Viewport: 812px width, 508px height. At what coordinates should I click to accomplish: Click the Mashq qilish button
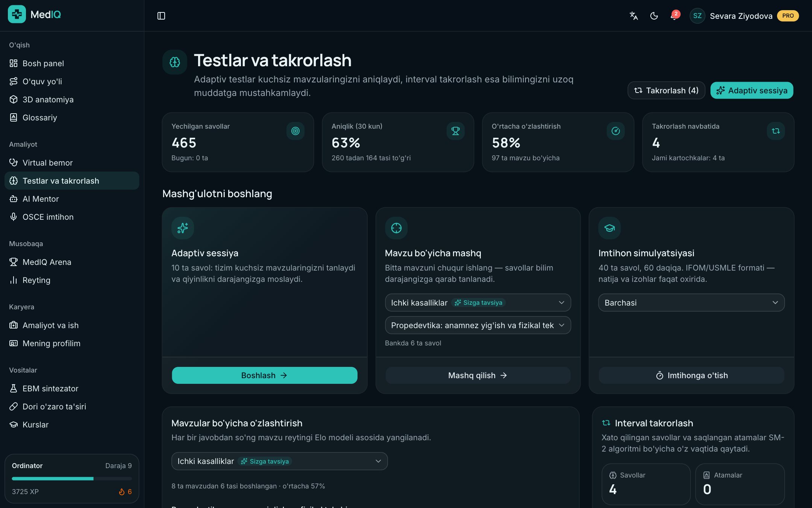tap(478, 376)
